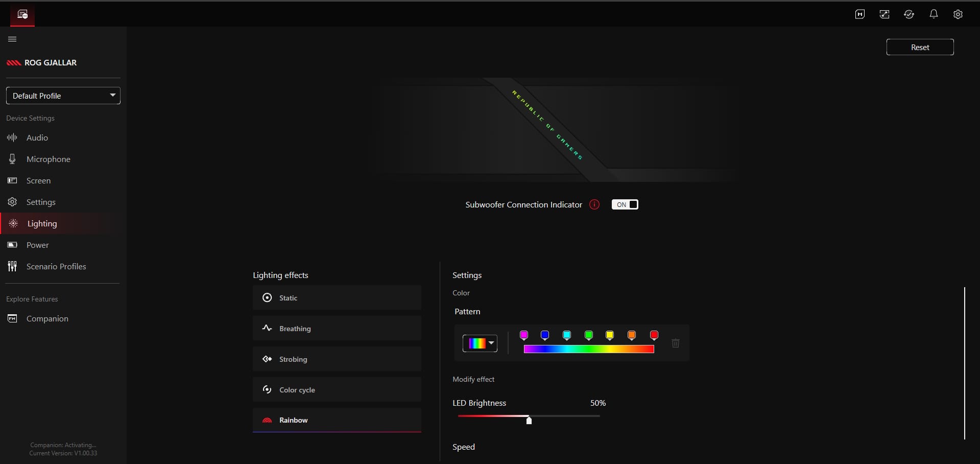Click the Scenario Profiles sliders icon
980x464 pixels.
(x=12, y=266)
